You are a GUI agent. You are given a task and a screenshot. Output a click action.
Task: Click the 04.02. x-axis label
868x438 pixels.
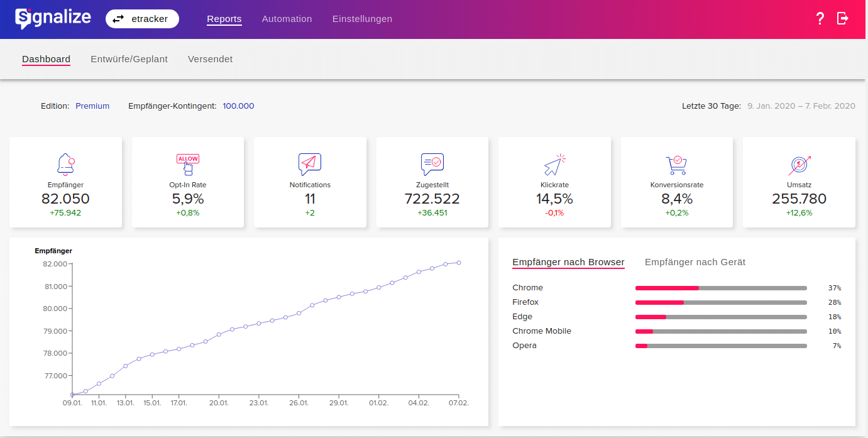coord(419,403)
